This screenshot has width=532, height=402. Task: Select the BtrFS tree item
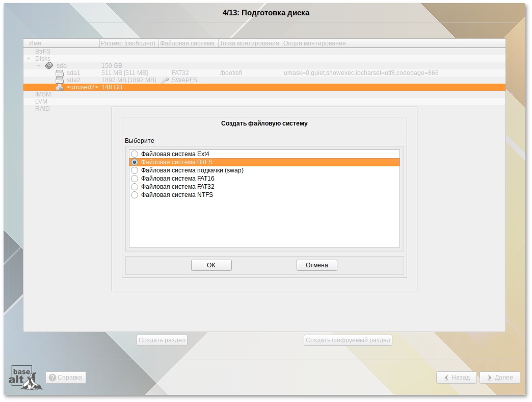coord(42,51)
